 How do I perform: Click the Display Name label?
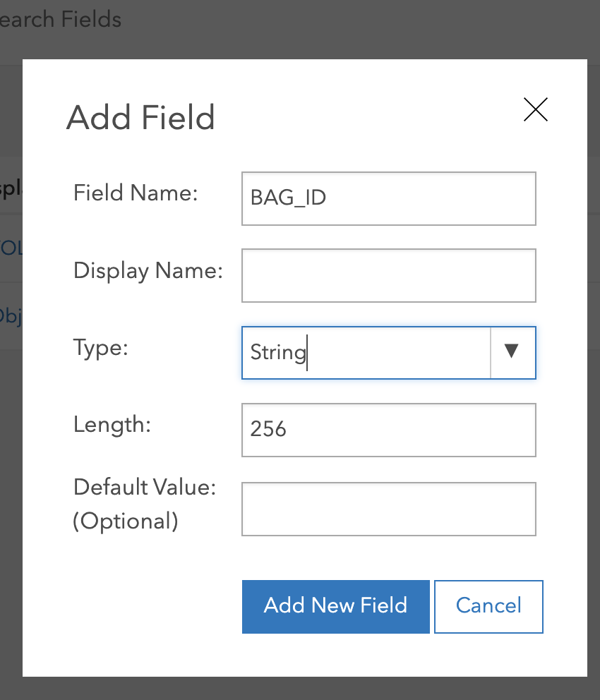coord(147,270)
